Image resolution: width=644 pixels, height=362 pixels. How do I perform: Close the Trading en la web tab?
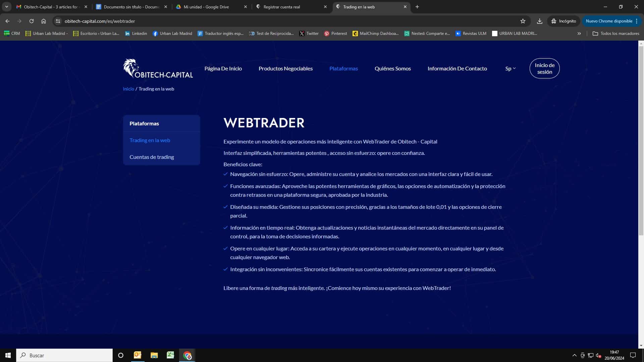[405, 7]
